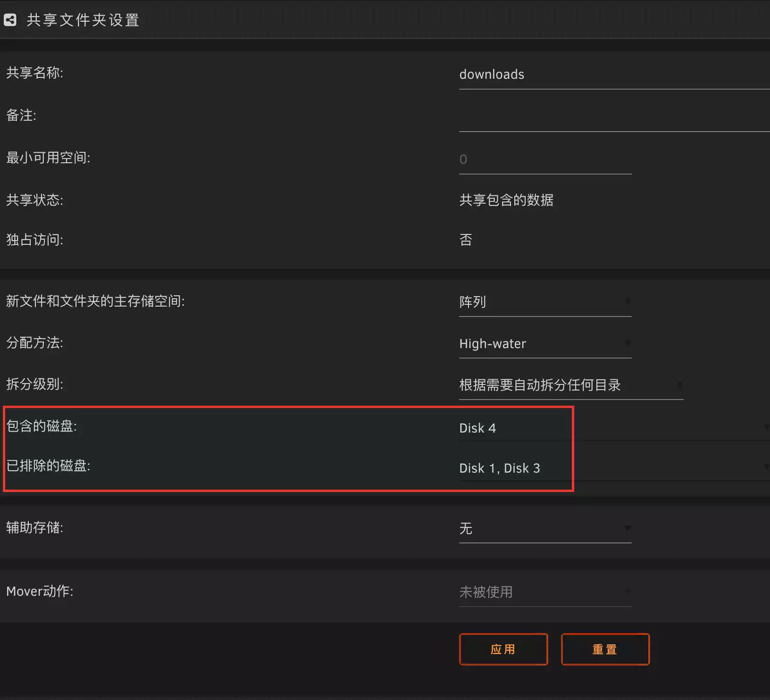Click the 未被使用 Mover action dropdown
Screen dimensions: 770x700
point(545,592)
